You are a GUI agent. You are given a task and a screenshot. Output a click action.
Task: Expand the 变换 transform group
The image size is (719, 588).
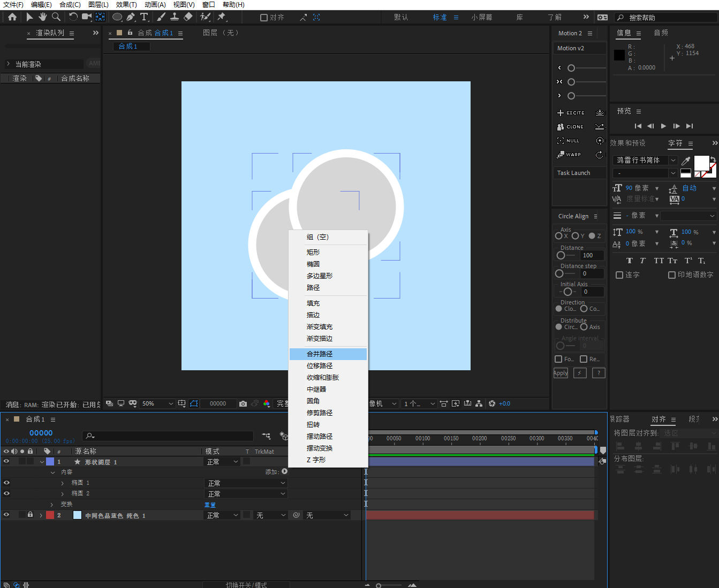[52, 505]
